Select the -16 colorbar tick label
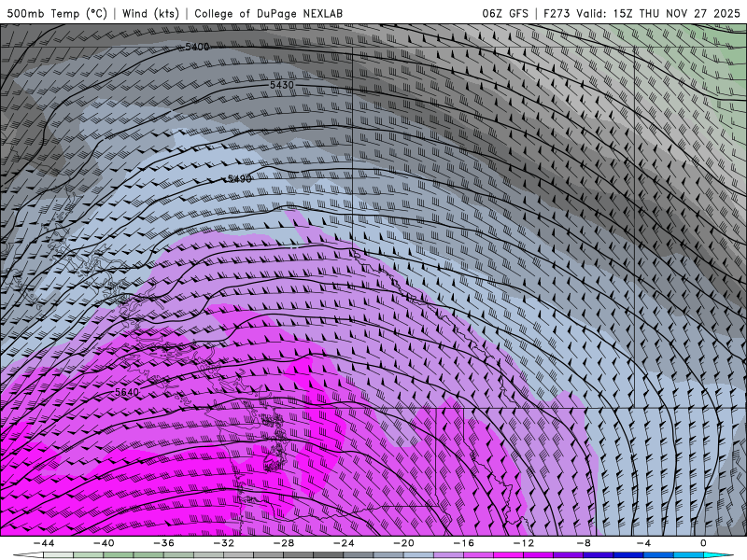Image resolution: width=747 pixels, height=560 pixels. tap(464, 543)
